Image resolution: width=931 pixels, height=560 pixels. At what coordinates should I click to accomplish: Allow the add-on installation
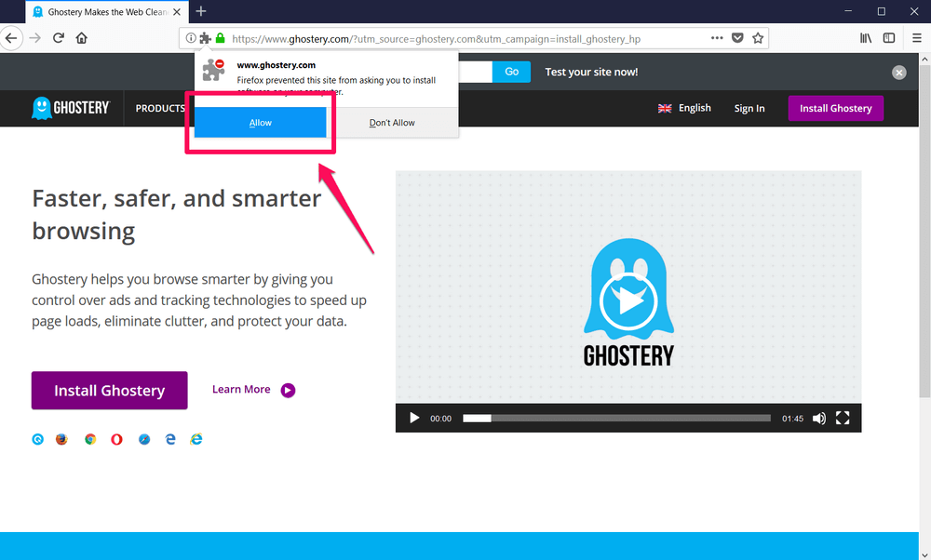(260, 123)
